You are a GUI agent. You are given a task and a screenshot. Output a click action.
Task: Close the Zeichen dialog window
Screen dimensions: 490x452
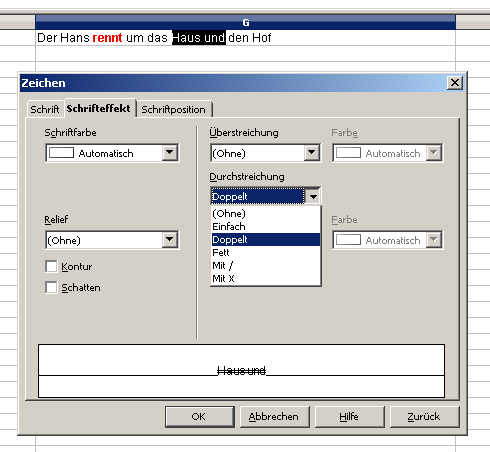[455, 83]
